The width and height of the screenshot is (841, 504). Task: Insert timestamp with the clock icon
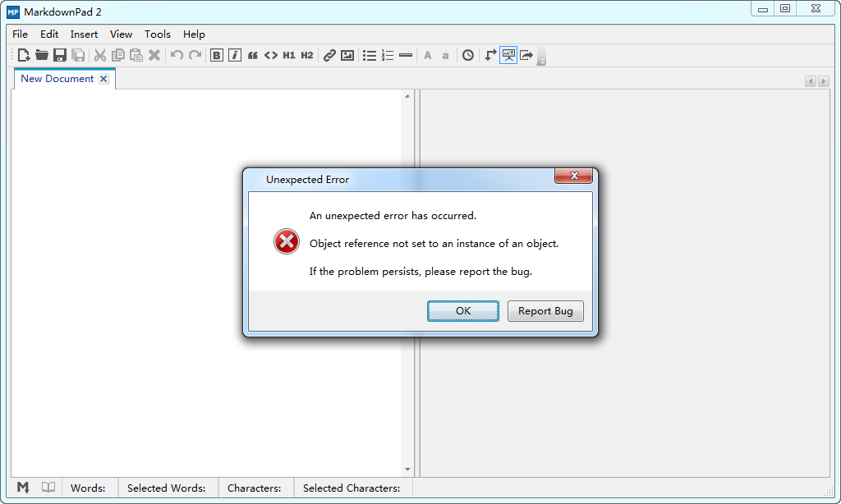(467, 55)
